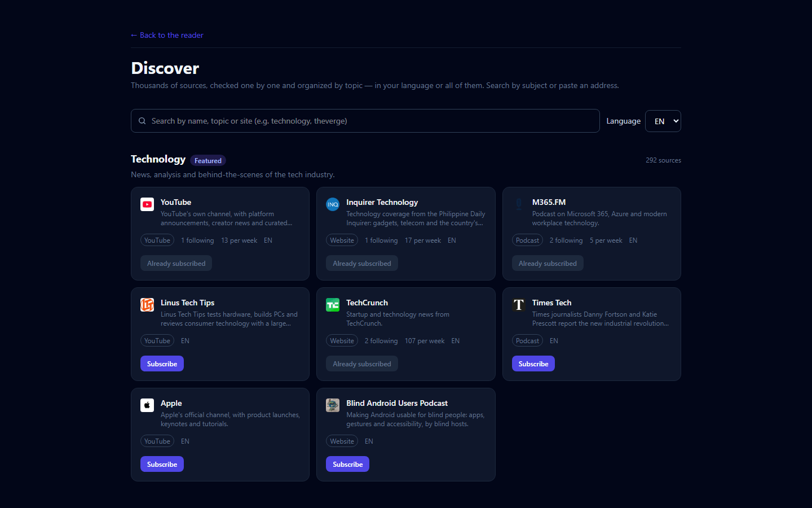Click Already subscribed on Inquirer Technology card
Viewport: 812px width, 508px height.
(x=362, y=264)
